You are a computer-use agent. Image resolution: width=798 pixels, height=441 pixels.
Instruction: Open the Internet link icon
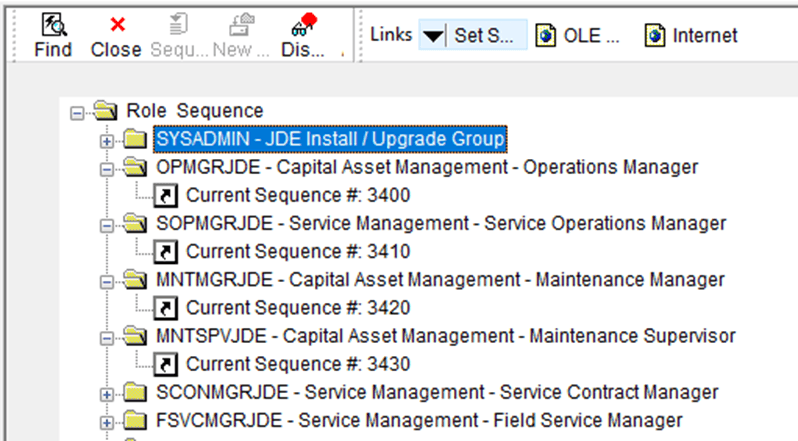click(654, 36)
